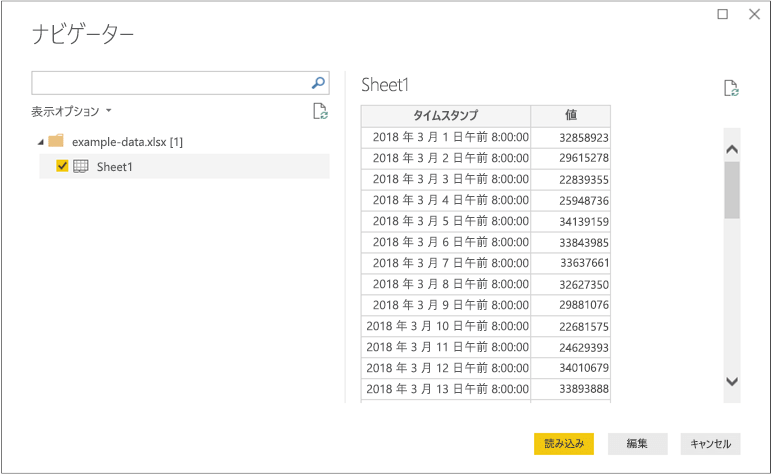
Task: Click the 編集 button
Action: 637,443
